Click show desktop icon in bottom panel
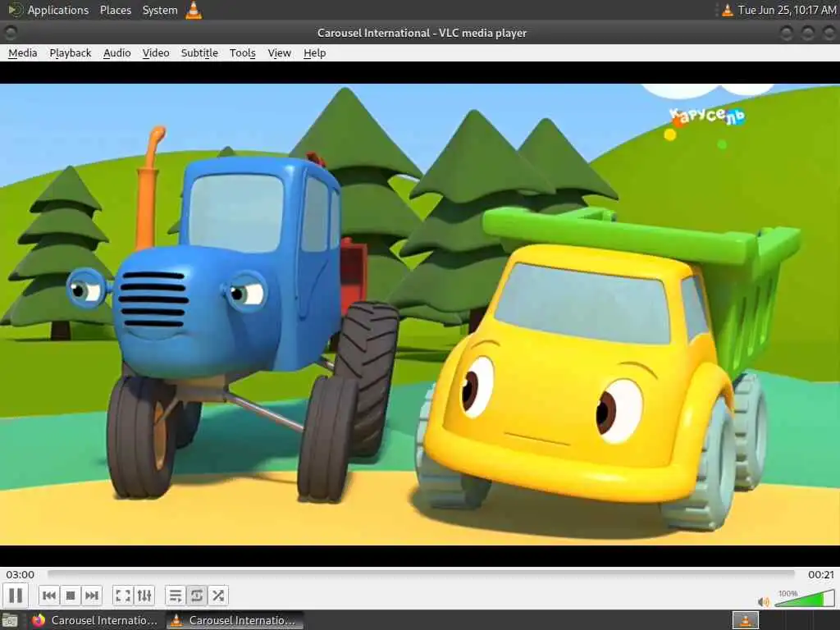This screenshot has width=840, height=630. 10,621
